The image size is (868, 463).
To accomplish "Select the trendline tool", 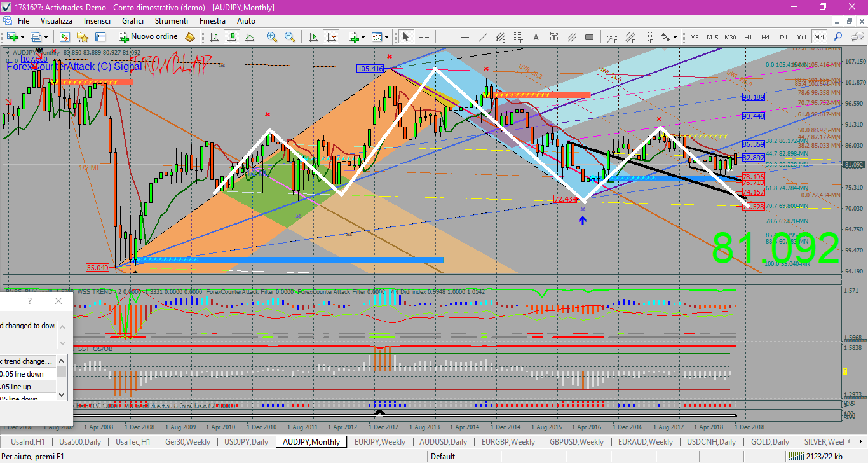I will (x=483, y=37).
